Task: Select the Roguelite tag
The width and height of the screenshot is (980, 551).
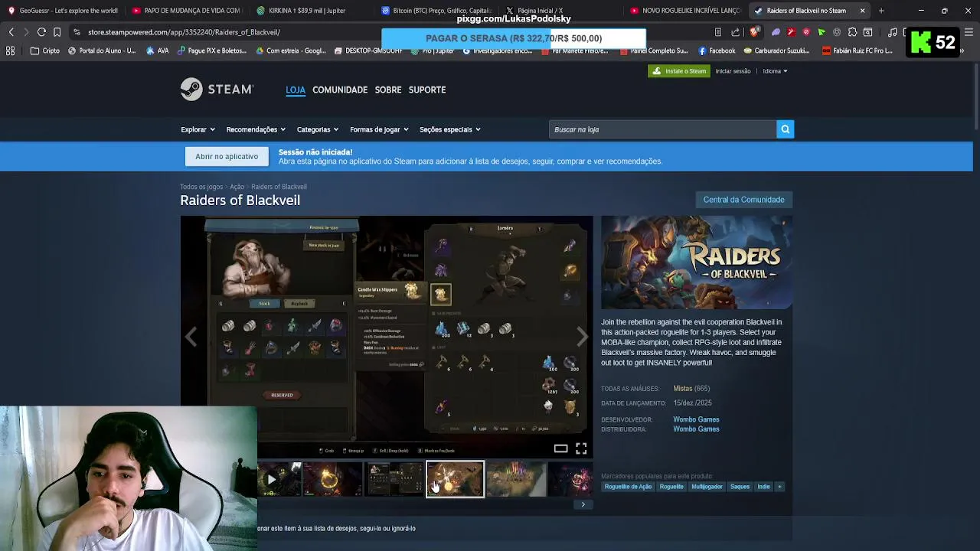Action: 671,487
